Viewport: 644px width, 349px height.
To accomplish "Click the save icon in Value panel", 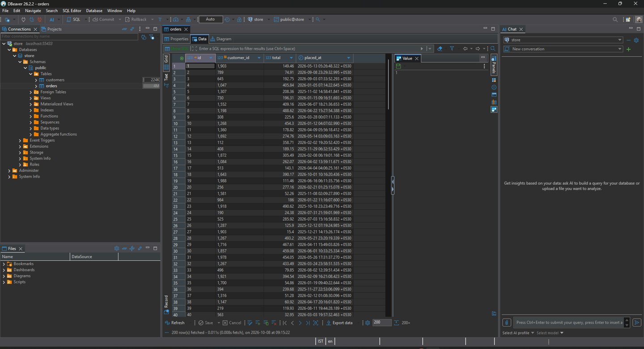I will (x=398, y=66).
